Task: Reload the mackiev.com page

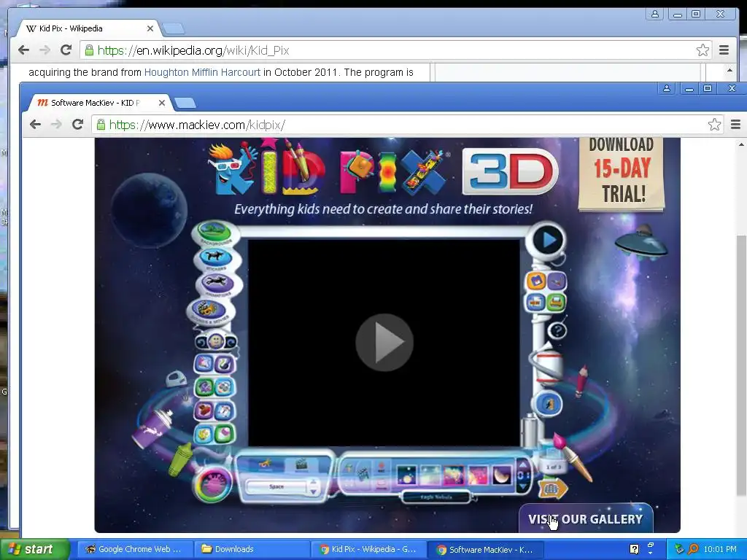Action: pyautogui.click(x=77, y=125)
